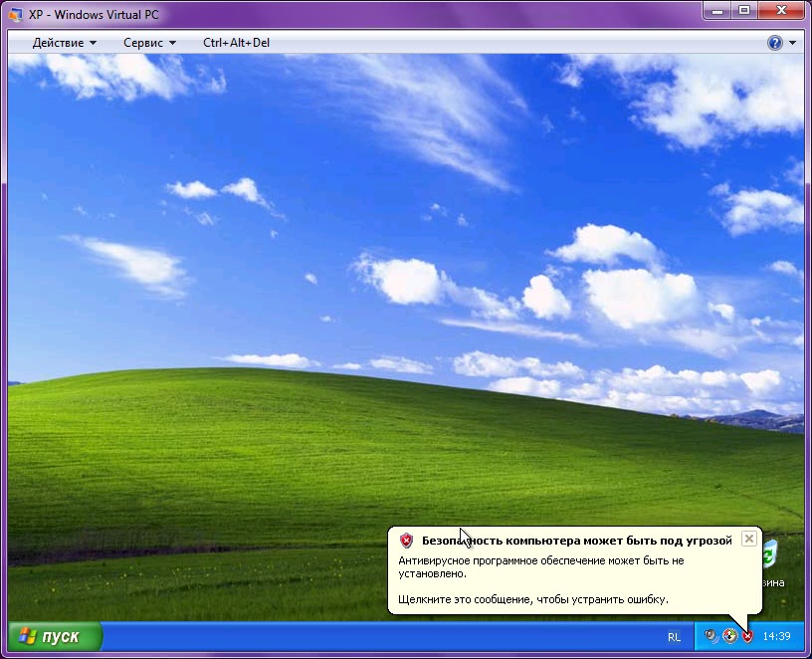Send Ctrl+Alt+Del to the virtual machine
812x659 pixels.
[x=236, y=43]
